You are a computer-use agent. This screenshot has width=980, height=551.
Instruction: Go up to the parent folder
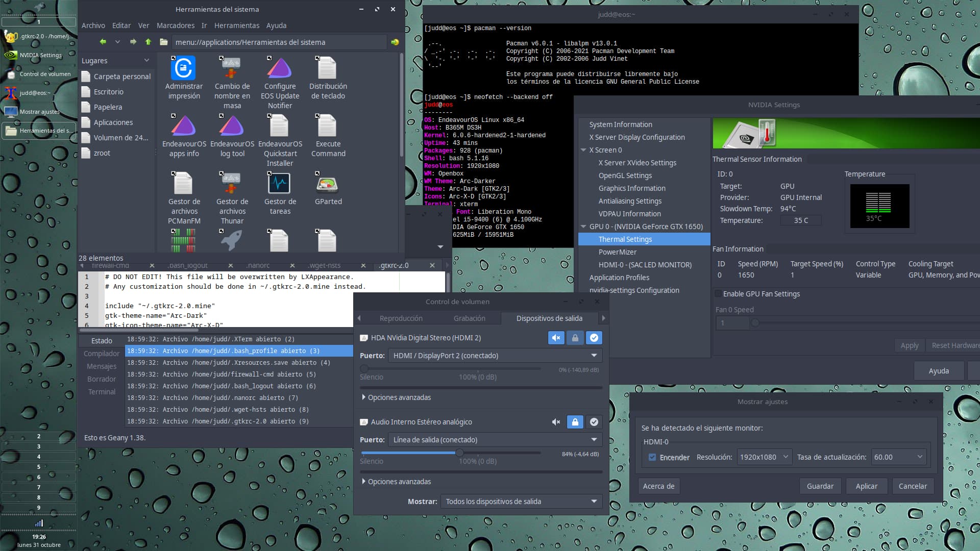[148, 42]
